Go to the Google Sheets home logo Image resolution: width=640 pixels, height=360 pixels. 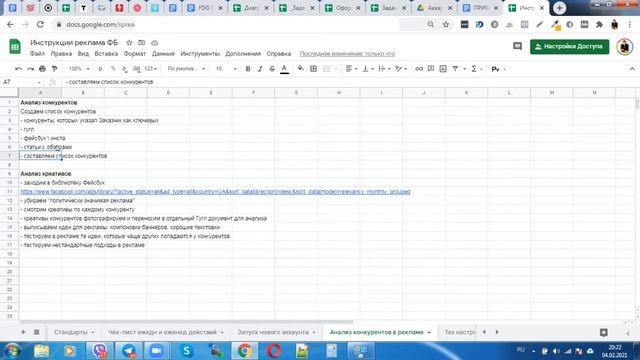pos(15,47)
